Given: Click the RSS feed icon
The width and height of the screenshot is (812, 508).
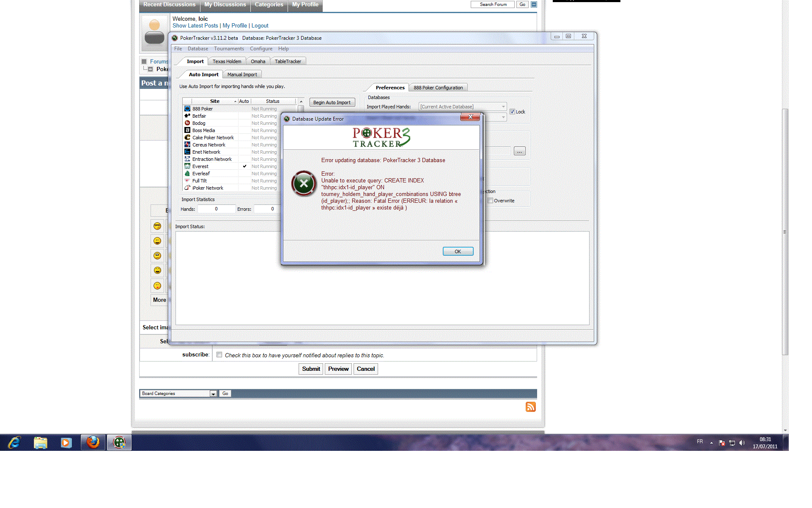Looking at the screenshot, I should (530, 407).
